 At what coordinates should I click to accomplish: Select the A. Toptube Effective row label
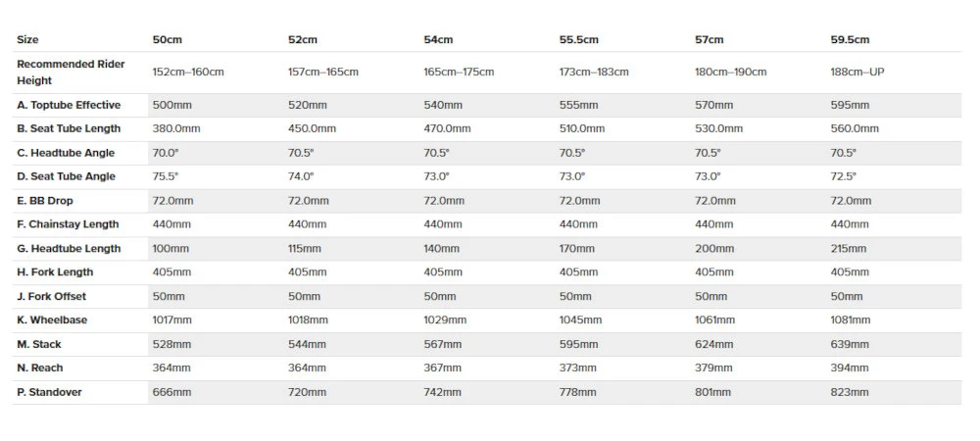[69, 105]
